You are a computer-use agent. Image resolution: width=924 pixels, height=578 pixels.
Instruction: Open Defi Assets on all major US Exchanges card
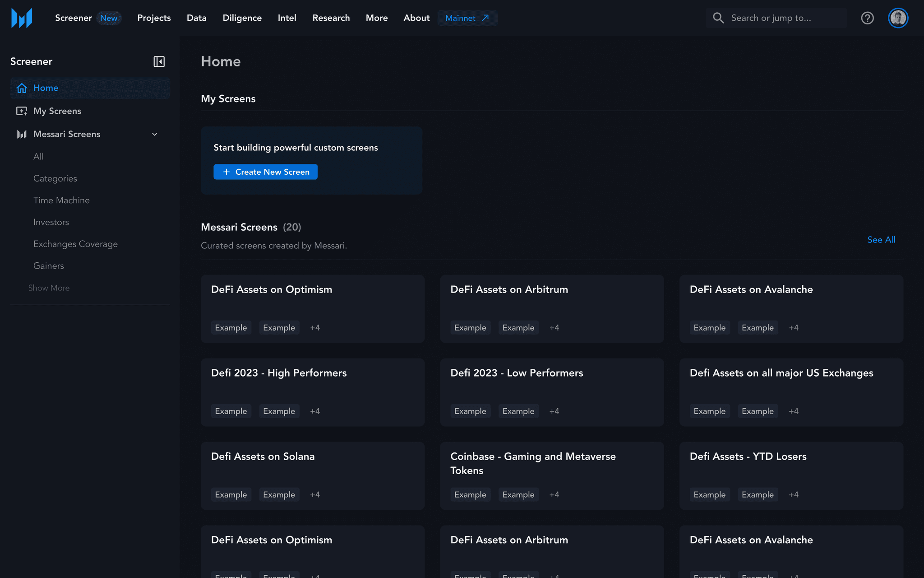tap(791, 392)
